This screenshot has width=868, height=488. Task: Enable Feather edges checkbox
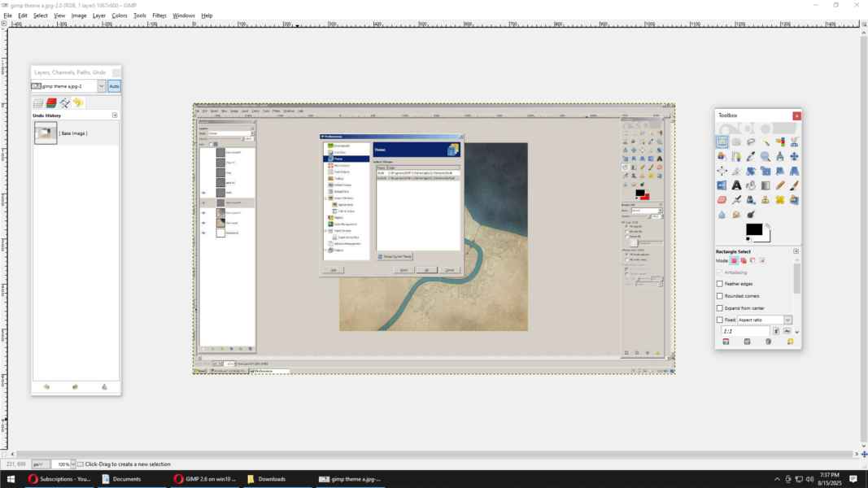tap(720, 283)
